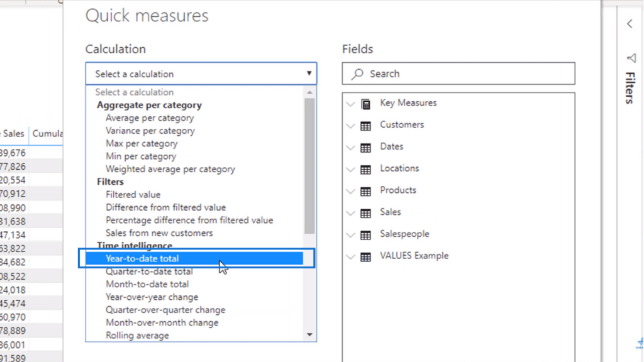Expand Sales table chevron
This screenshot has height=362, width=644.
350,213
